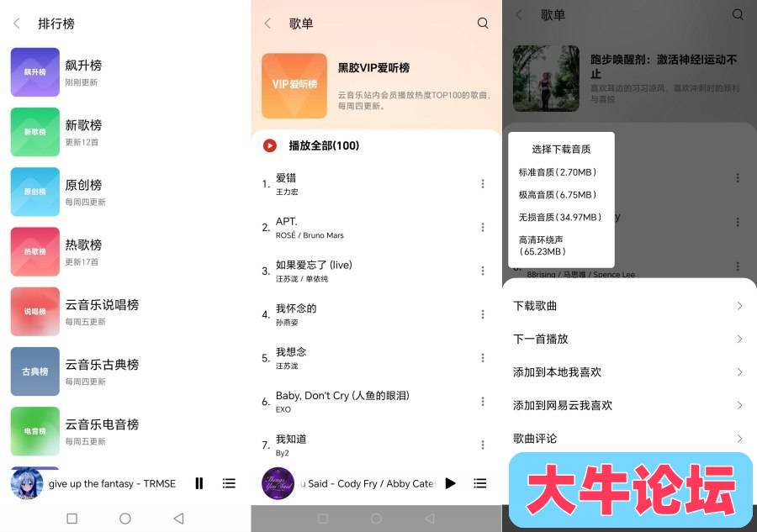The image size is (757, 532).
Task: Open the 热歌榜 chart title
Action: click(x=83, y=245)
